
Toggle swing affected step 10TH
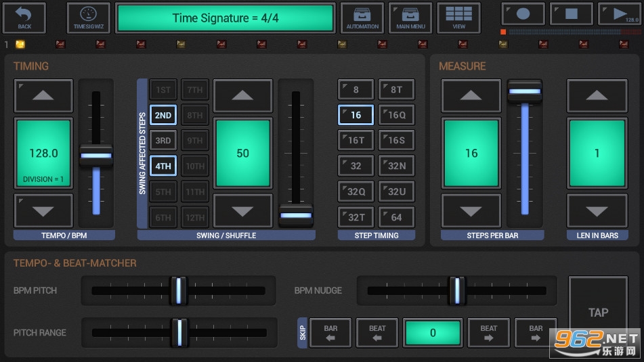pos(195,166)
